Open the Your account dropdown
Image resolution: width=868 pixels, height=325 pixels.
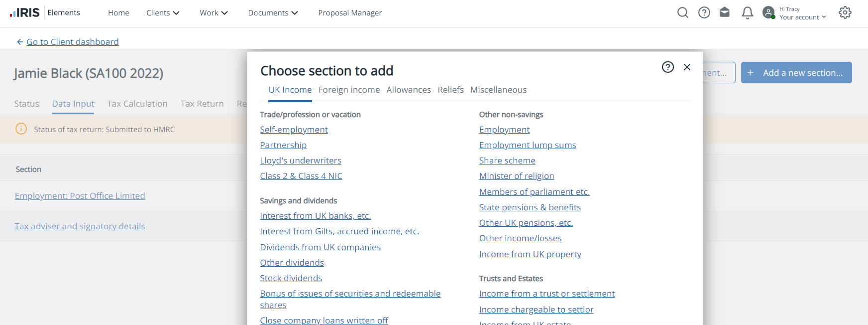[802, 17]
